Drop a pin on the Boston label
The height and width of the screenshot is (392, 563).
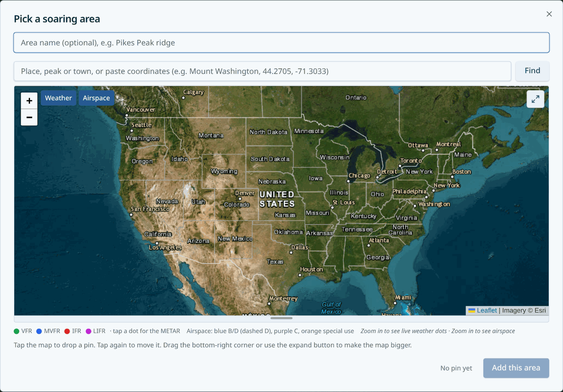click(461, 171)
